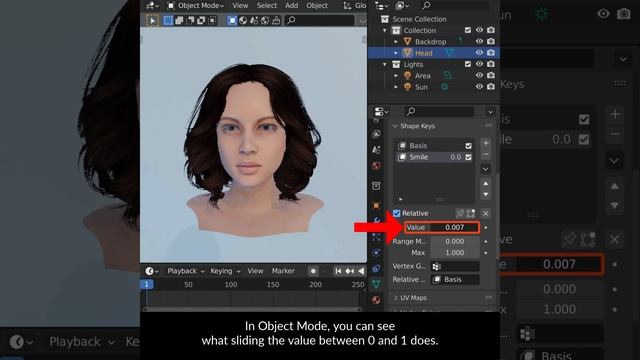Open the outliner editor type menu
Viewport: 640px width, 360px height.
point(381,5)
